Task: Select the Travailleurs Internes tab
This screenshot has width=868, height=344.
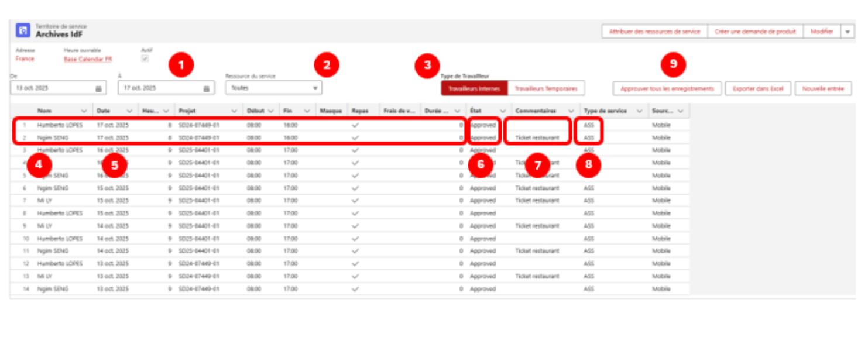Action: point(474,88)
